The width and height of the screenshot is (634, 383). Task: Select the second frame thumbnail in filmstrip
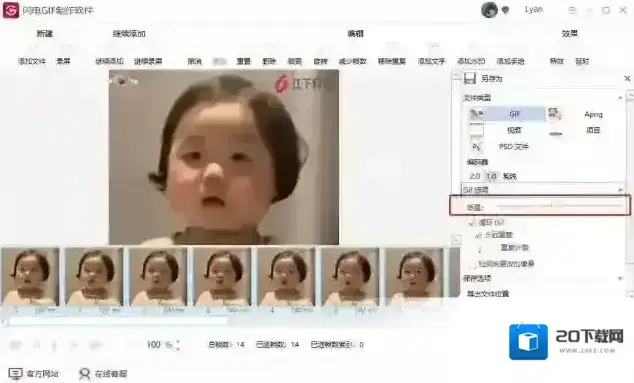pos(94,277)
